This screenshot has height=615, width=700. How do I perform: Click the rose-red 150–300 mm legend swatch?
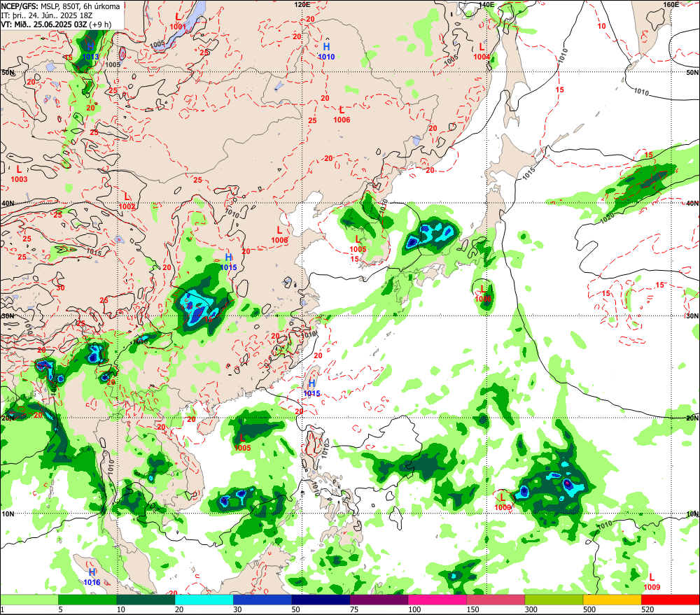[x=496, y=600]
